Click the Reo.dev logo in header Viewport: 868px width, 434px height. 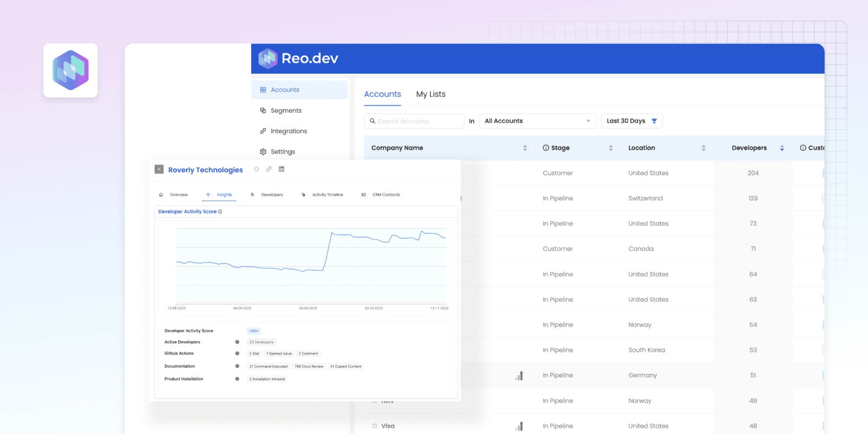[x=298, y=59]
